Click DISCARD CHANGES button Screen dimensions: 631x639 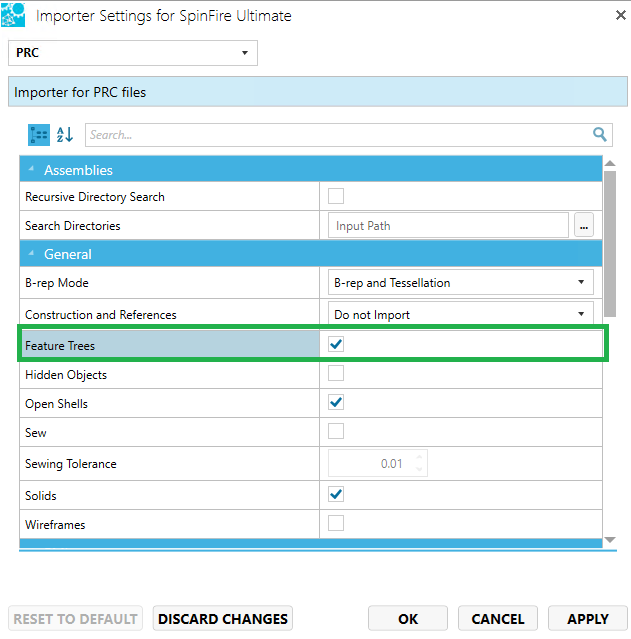[223, 619]
